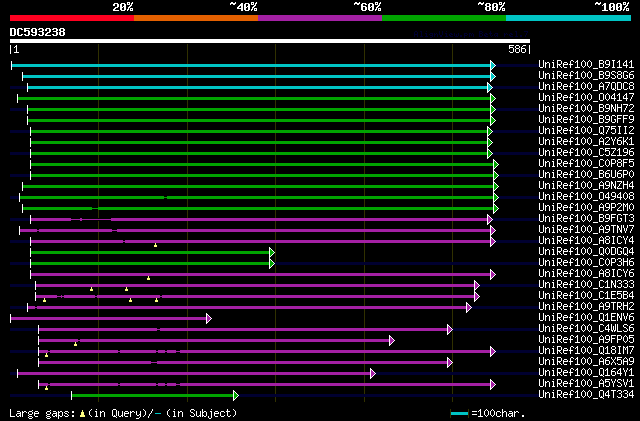640x421 pixels.
Task: Select the UniRef100_A5YSV1 label
Action: tap(586, 384)
